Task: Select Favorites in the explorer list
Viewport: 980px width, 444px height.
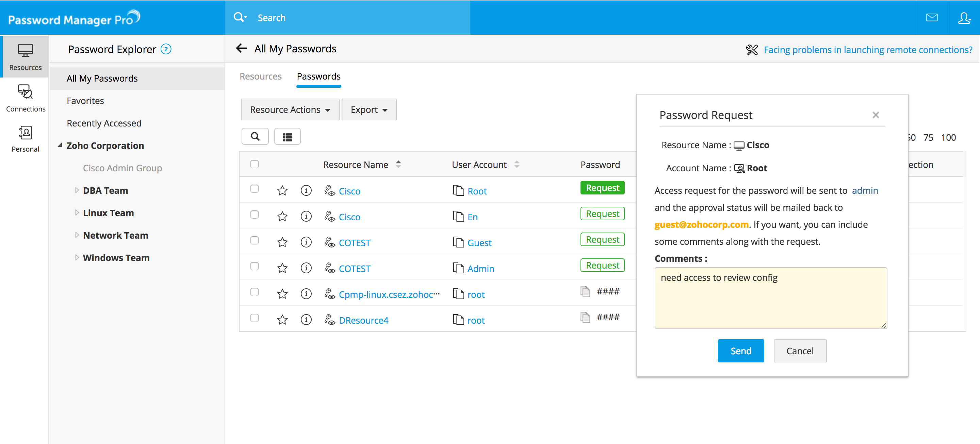Action: click(85, 101)
